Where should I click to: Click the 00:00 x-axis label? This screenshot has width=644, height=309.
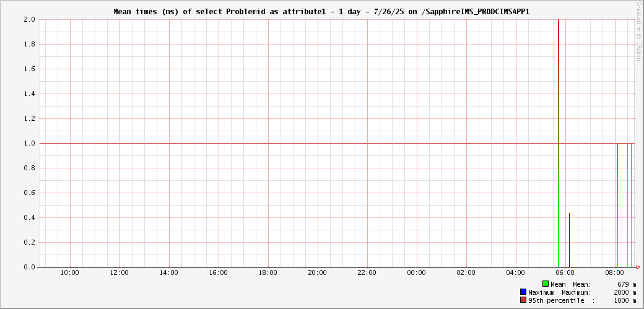click(x=417, y=273)
